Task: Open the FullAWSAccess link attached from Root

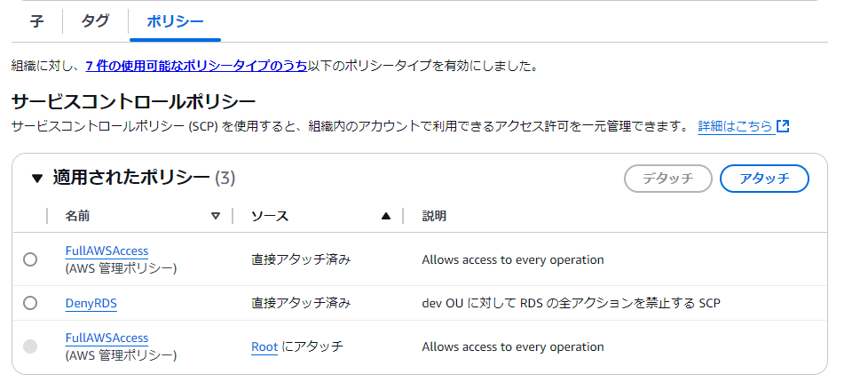Action: pos(107,338)
